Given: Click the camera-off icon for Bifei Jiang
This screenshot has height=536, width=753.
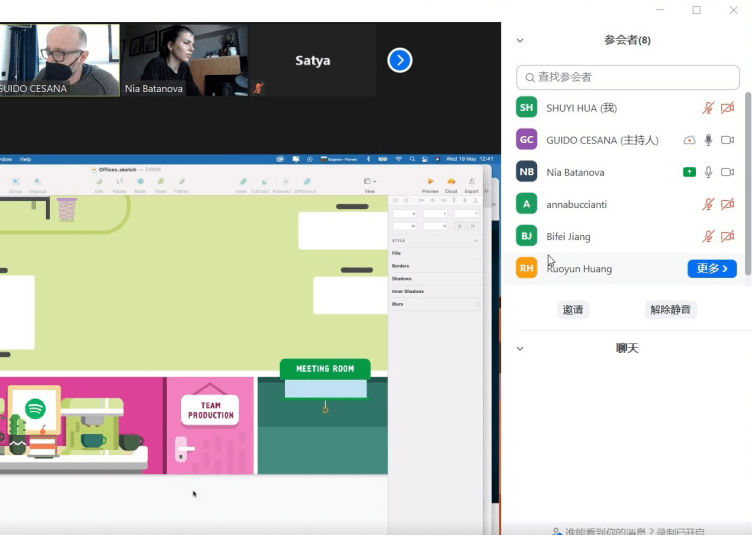Looking at the screenshot, I should pos(727,236).
